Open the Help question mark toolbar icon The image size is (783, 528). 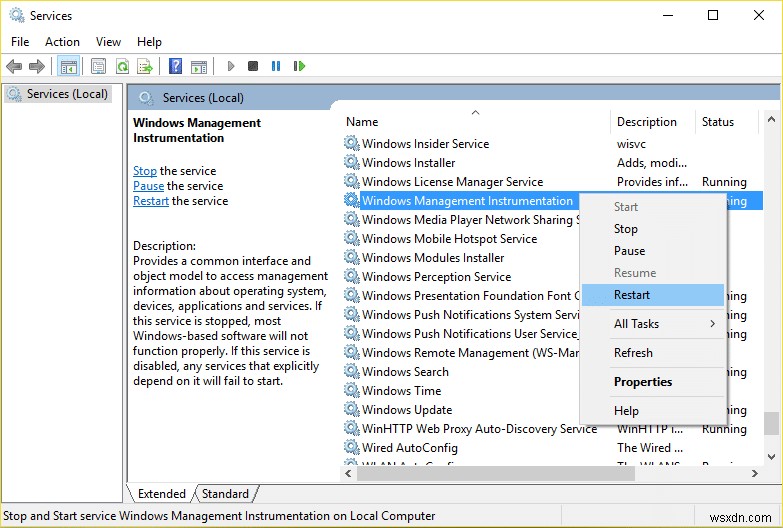point(175,66)
